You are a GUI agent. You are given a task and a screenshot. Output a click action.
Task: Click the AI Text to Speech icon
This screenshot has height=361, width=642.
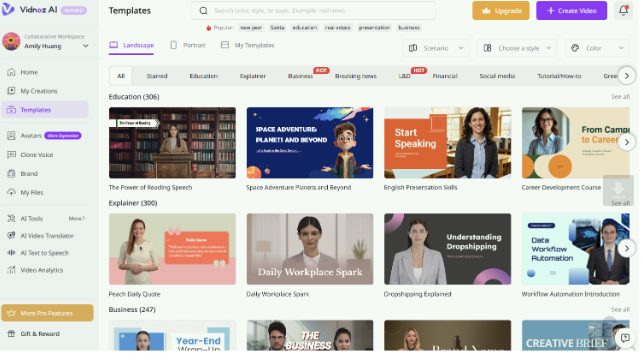point(11,253)
